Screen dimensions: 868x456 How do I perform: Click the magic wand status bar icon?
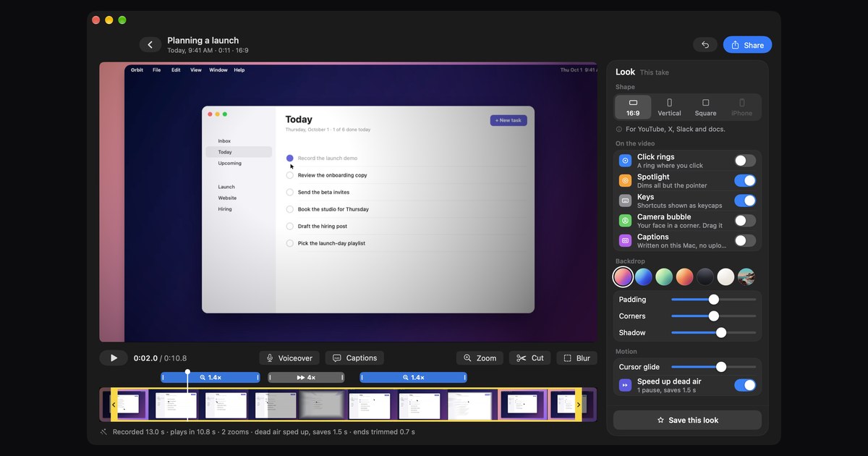tap(104, 432)
